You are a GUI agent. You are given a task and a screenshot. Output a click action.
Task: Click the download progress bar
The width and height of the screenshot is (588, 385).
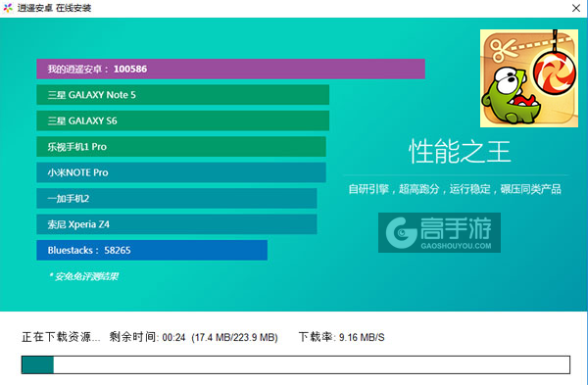click(x=296, y=364)
